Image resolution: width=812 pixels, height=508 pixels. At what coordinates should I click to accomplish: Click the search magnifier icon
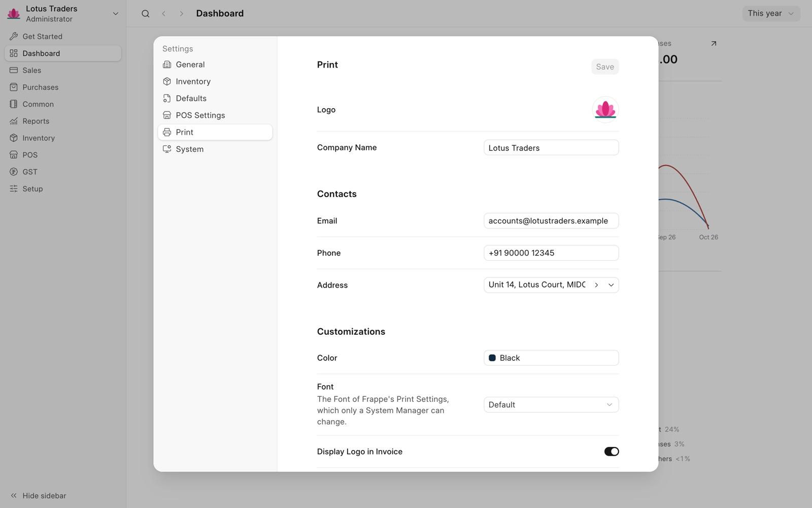click(146, 14)
